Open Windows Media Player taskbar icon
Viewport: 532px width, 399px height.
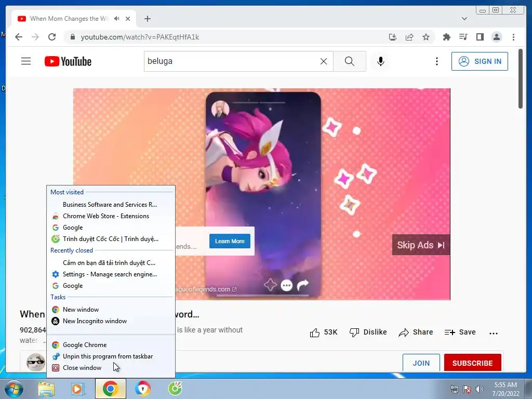click(78, 389)
